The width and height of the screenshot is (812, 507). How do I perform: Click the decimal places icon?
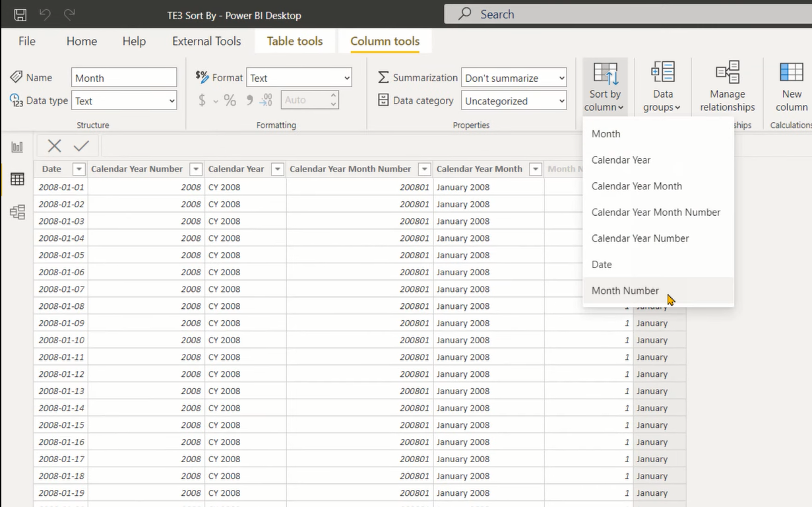click(x=266, y=100)
